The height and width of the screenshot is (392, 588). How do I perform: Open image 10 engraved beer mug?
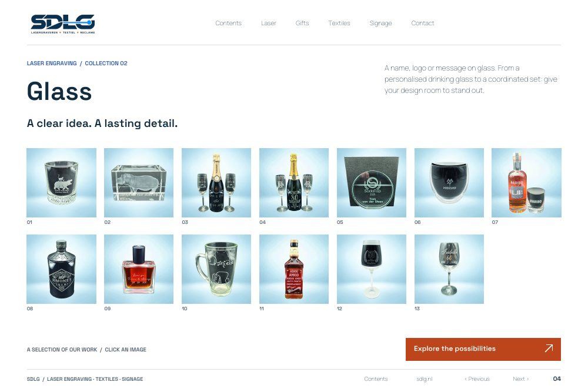216,269
